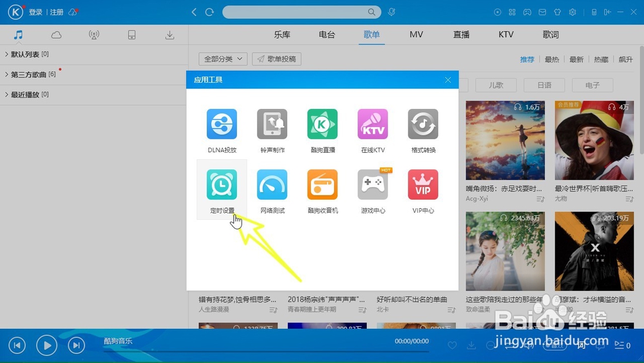Launch 酷狗直播 tool
Screen dimensions: 644x363
pos(323,131)
